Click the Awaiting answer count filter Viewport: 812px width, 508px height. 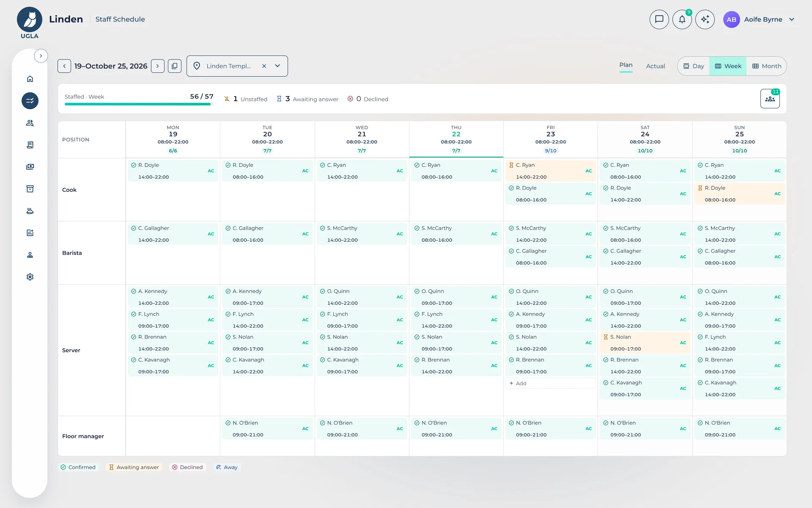tap(307, 99)
